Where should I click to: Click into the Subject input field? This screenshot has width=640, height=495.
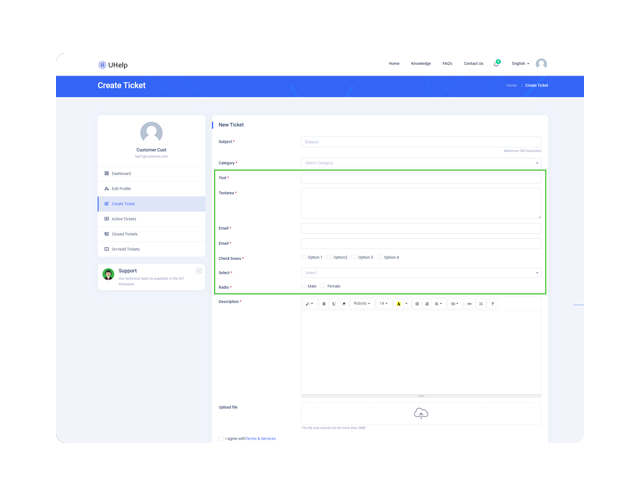coord(421,142)
